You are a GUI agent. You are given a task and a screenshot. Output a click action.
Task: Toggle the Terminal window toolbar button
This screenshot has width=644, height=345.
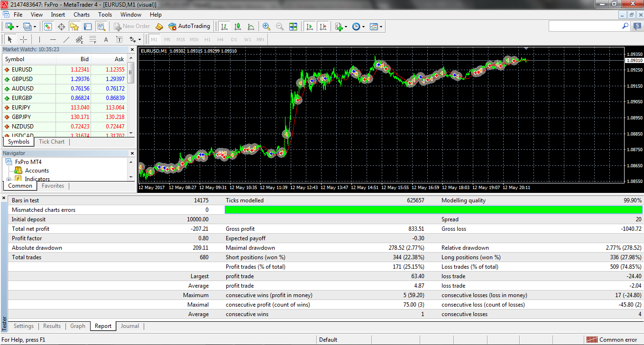pos(87,27)
